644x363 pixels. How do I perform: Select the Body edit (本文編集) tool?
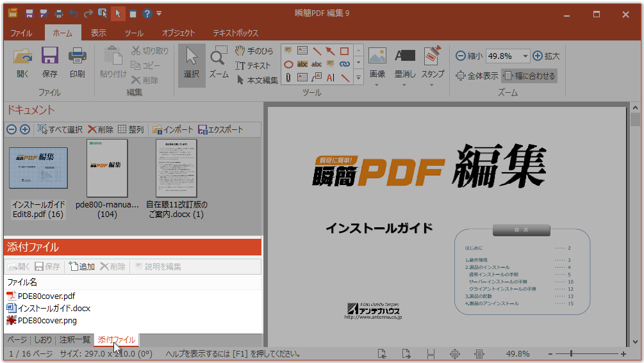(x=257, y=80)
